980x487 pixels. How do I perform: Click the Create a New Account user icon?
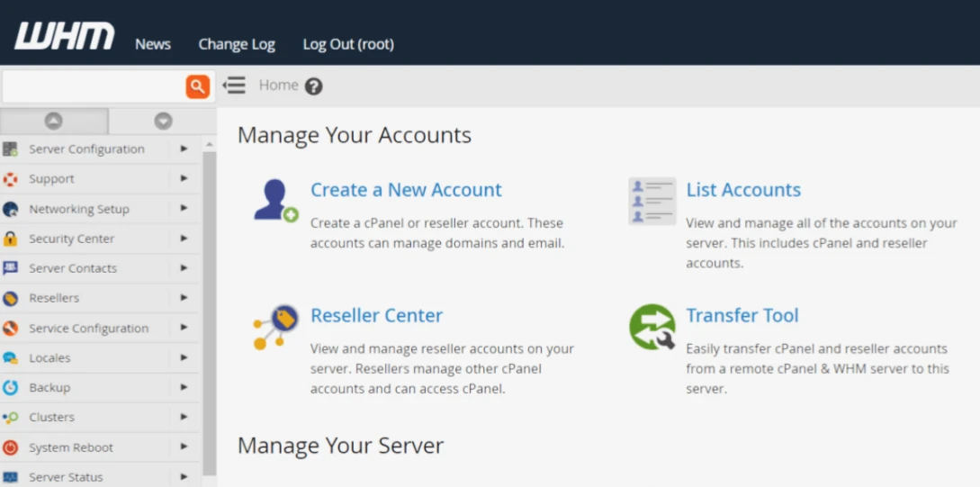275,200
